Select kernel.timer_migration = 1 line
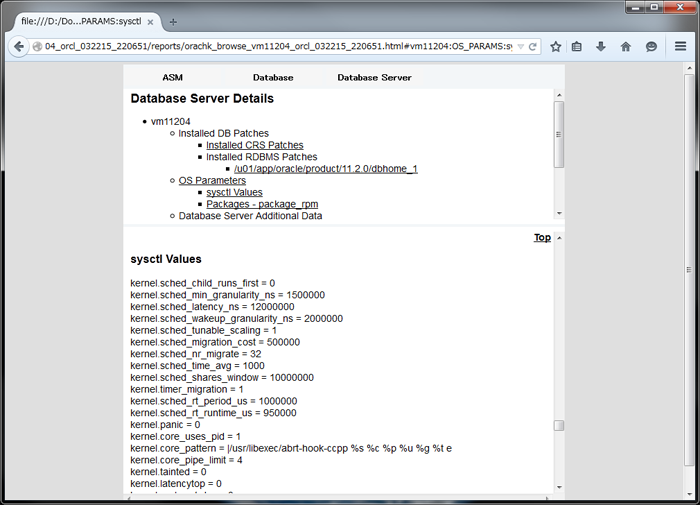Image resolution: width=700 pixels, height=505 pixels. coord(187,390)
